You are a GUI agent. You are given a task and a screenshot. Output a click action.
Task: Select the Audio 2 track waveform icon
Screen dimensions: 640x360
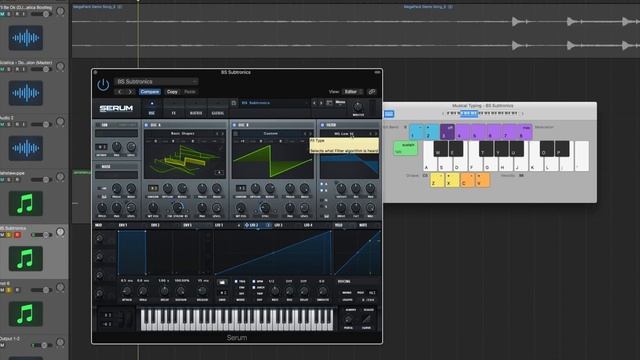tap(26, 148)
